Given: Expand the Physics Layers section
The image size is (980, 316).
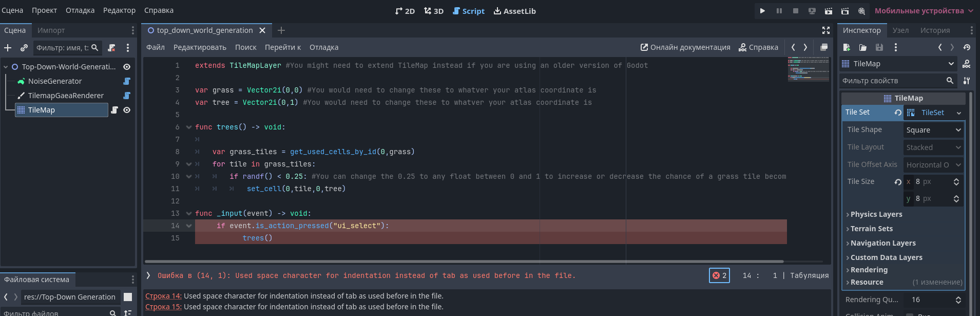Looking at the screenshot, I should pos(876,214).
